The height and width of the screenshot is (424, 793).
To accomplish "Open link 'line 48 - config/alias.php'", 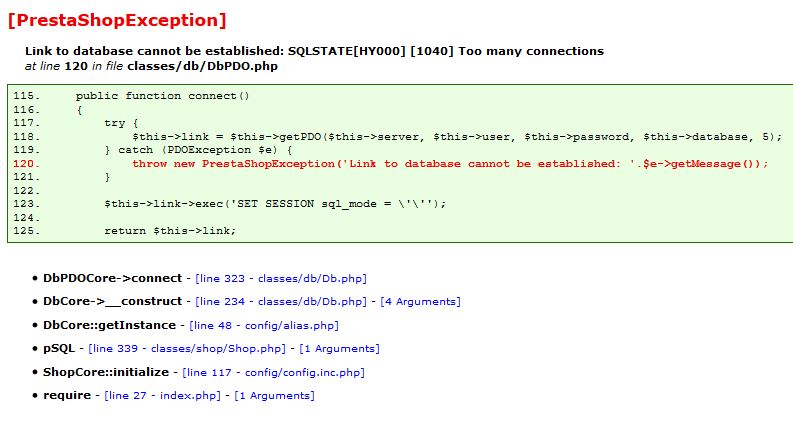I will [x=264, y=325].
